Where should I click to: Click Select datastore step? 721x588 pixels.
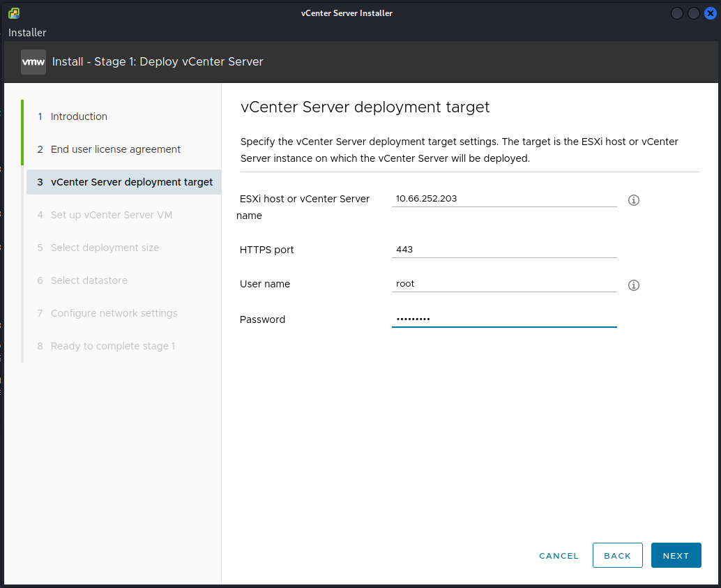point(89,280)
